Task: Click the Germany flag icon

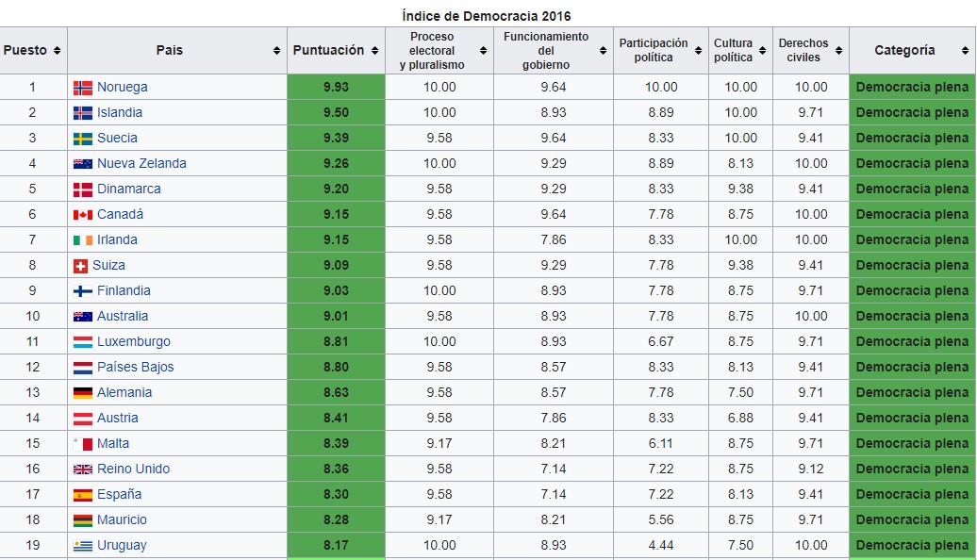Action: coord(83,393)
